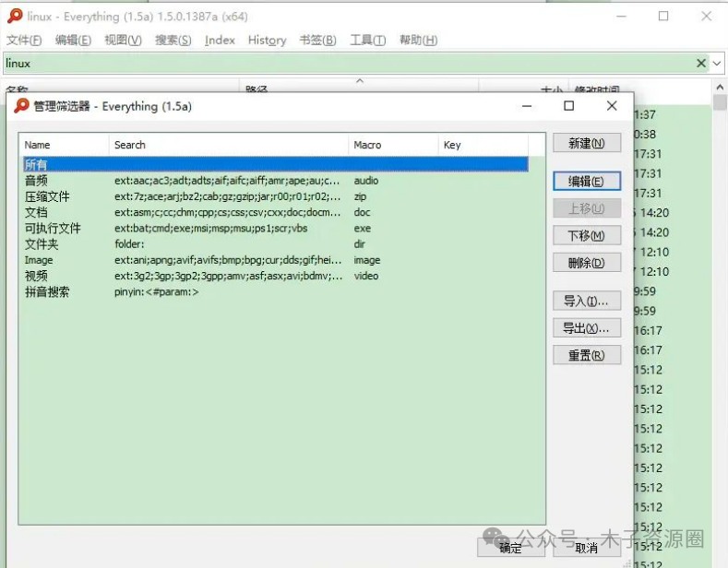Click the New (新建) filter button
Viewport: 728px width, 568px height.
click(587, 143)
